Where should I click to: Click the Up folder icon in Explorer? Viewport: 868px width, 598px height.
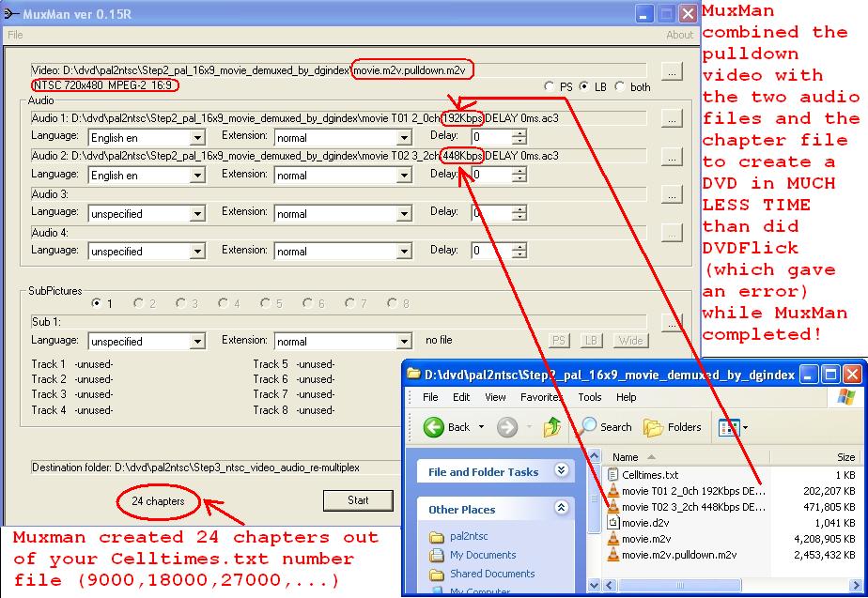click(552, 427)
